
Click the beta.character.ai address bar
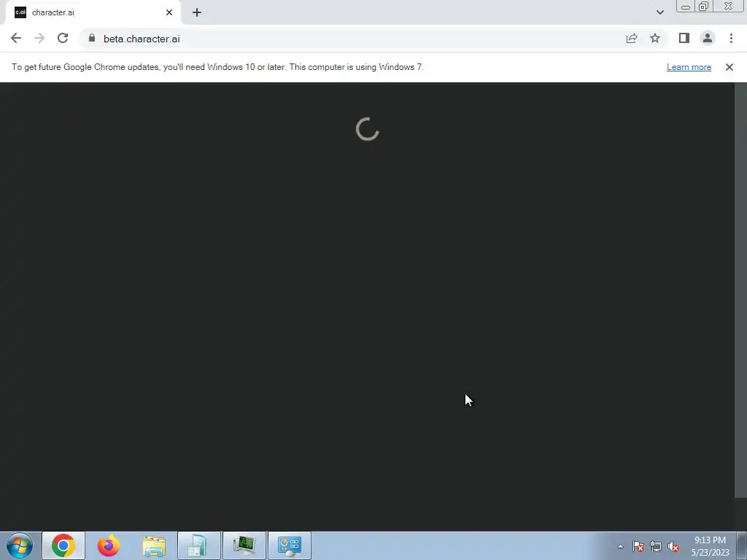[x=352, y=39]
